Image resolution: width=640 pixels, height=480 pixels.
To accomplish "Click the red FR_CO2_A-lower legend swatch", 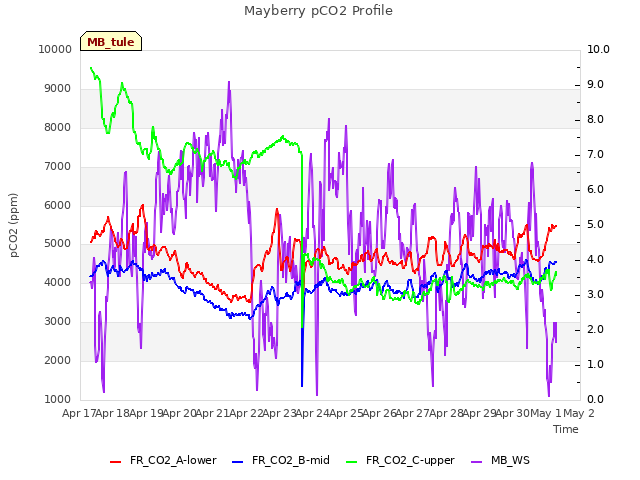I will (x=116, y=462).
